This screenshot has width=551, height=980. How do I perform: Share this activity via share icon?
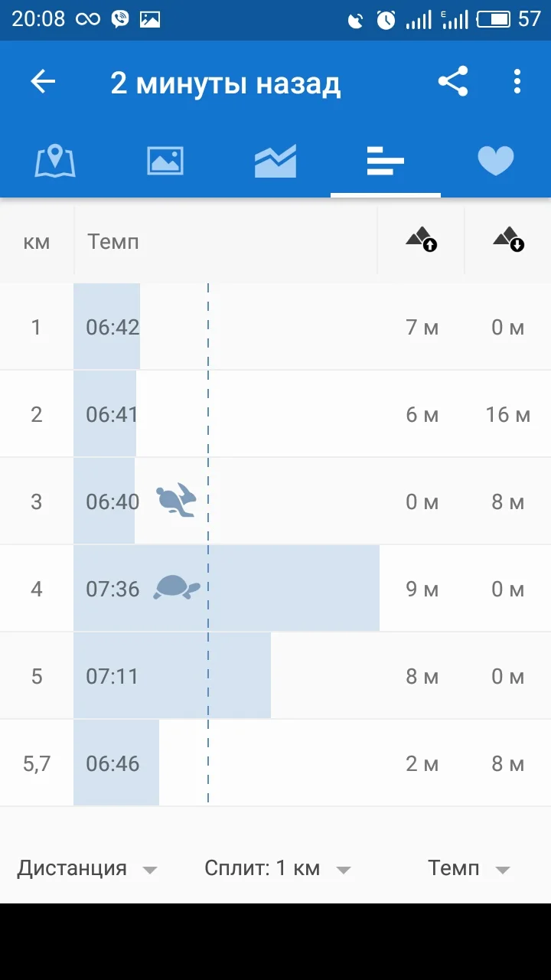pos(453,82)
